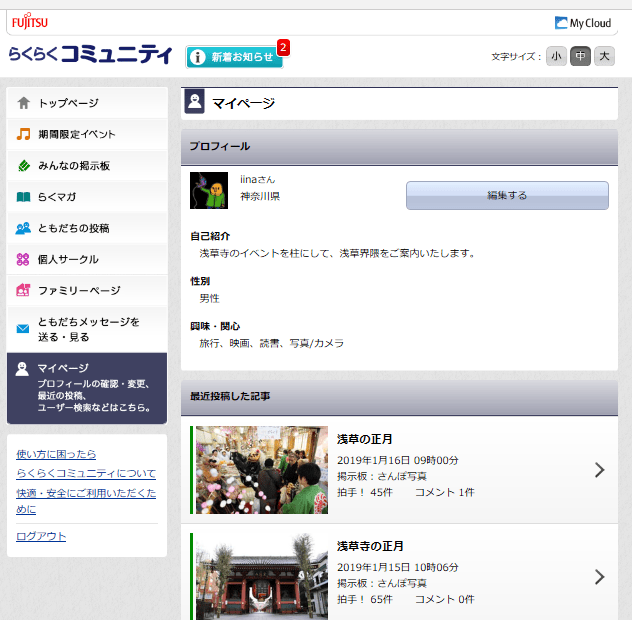Click the purple circles icon for 個人サークル
This screenshot has width=633, height=620.
23,259
